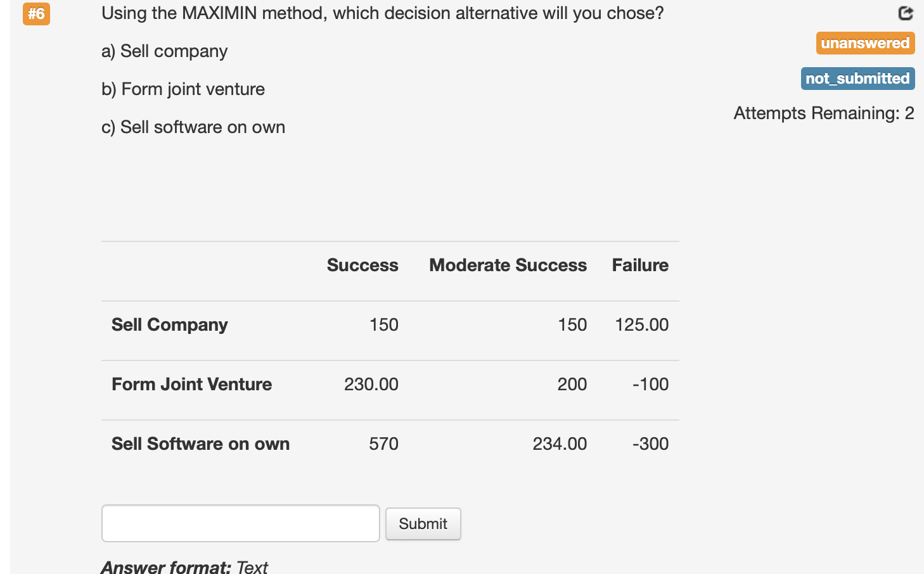This screenshot has height=574, width=924.
Task: Select option a) Sell company
Action: (x=165, y=51)
